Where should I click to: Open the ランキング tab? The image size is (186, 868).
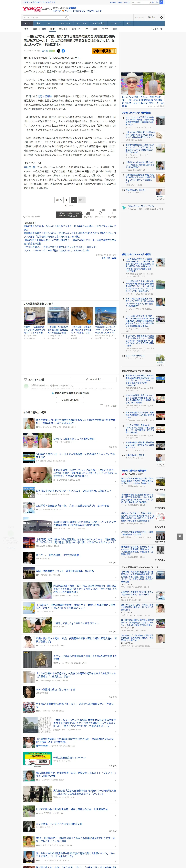(115, 24)
